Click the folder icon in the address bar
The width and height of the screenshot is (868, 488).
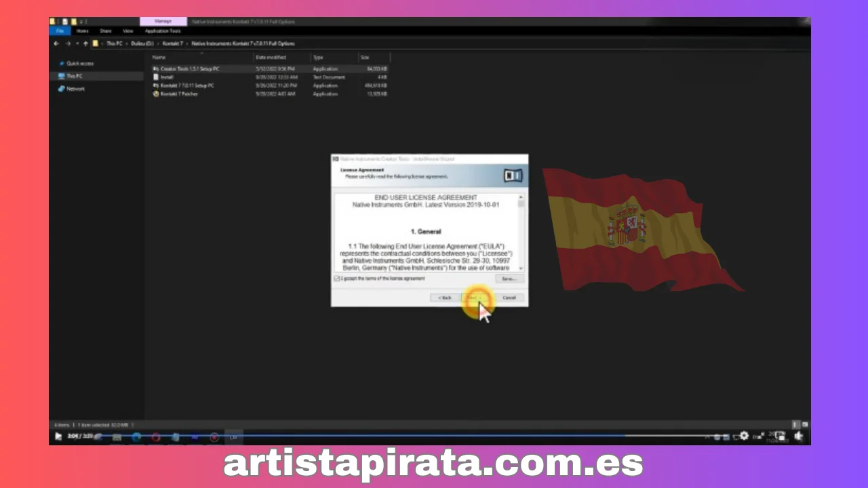click(96, 43)
